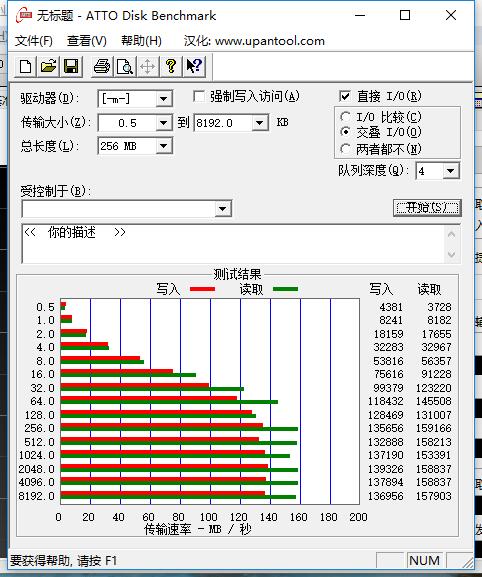Image resolution: width=482 pixels, height=577 pixels.
Task: Expand the 受控制于(B) dropdown
Action: point(222,209)
